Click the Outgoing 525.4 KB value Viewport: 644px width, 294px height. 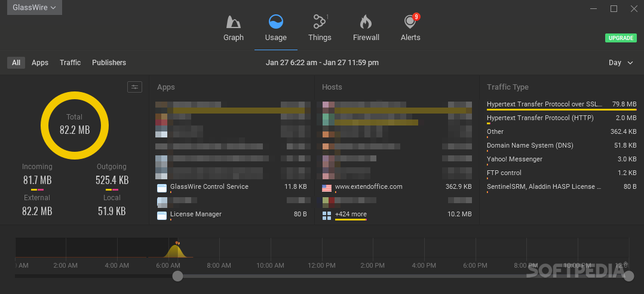112,180
